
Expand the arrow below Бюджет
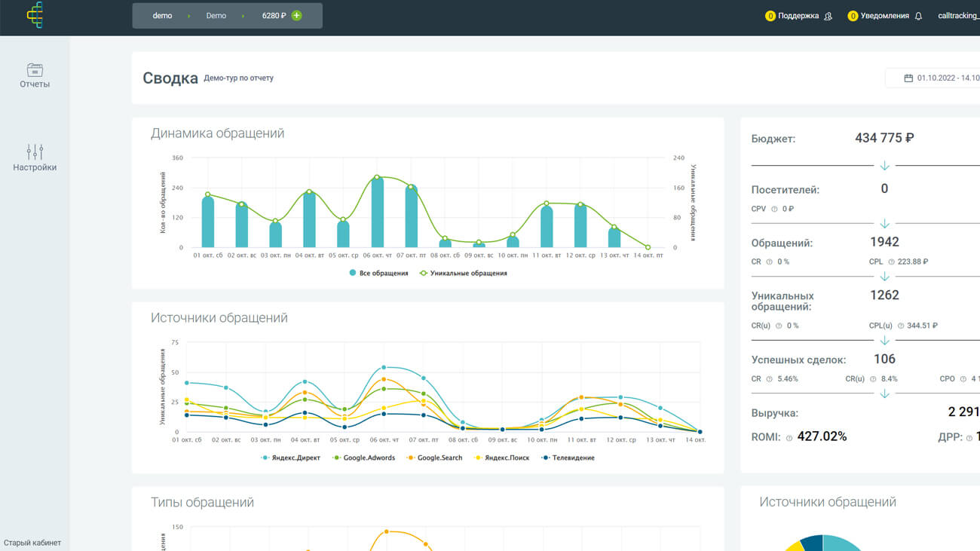[x=884, y=165]
